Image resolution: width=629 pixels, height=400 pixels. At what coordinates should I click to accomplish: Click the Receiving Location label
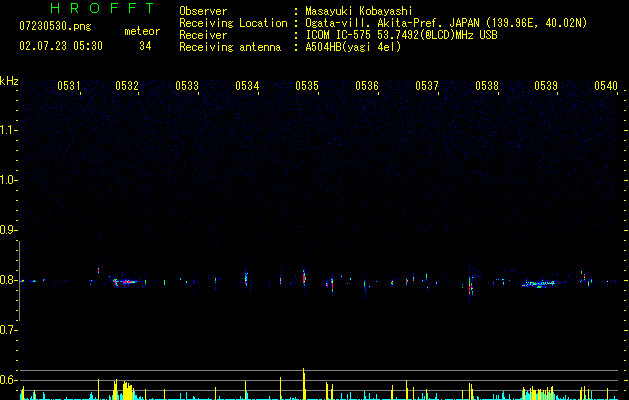(233, 23)
